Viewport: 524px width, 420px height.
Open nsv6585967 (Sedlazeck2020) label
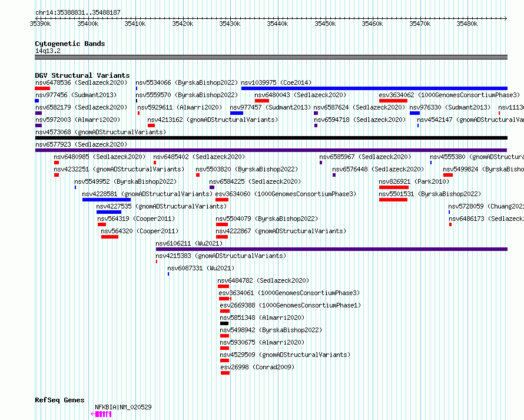(365, 157)
